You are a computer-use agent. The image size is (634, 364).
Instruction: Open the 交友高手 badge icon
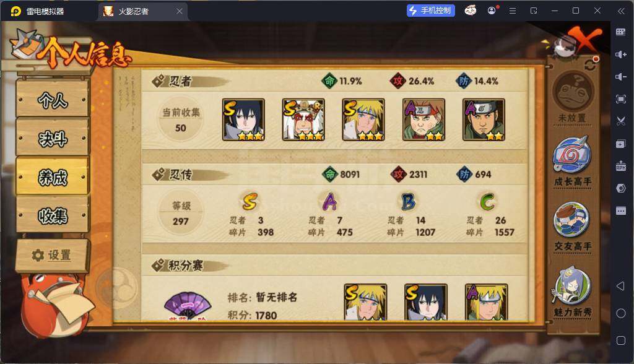tap(571, 220)
